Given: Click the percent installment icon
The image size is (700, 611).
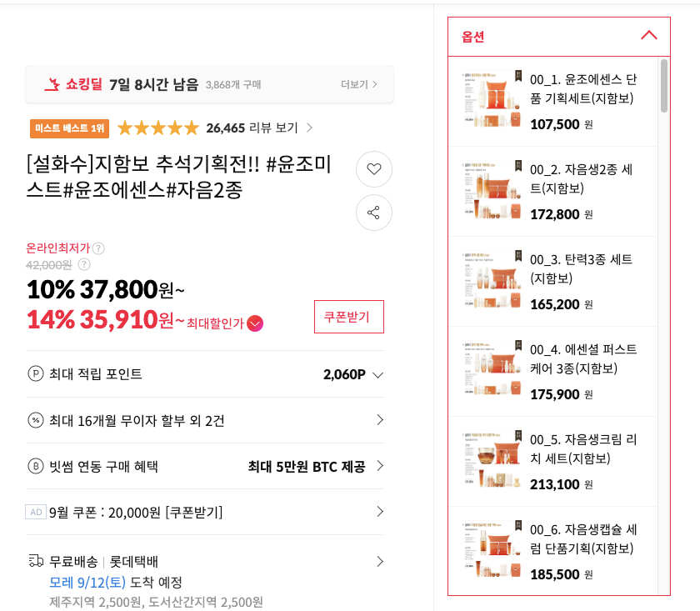Looking at the screenshot, I should pos(36,420).
